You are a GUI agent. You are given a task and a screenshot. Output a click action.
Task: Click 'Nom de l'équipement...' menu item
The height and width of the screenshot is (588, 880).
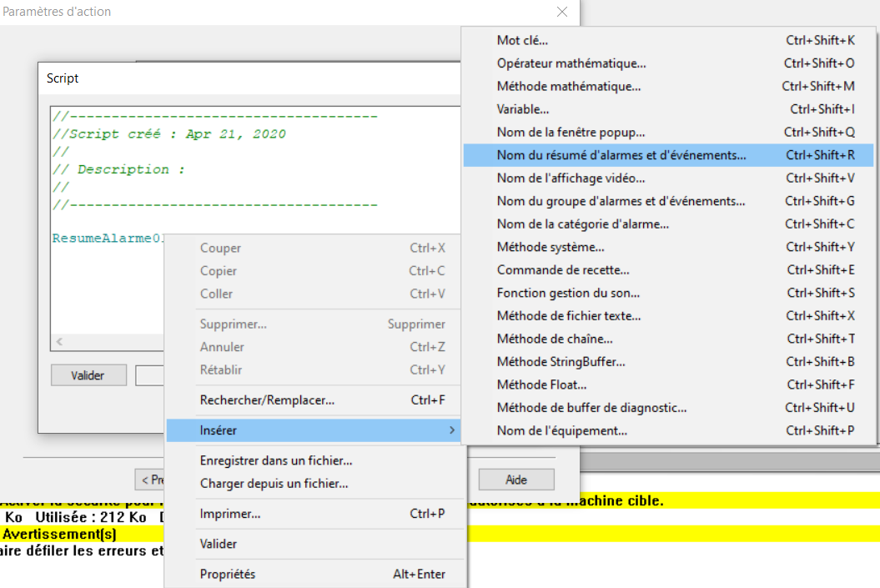[561, 430]
